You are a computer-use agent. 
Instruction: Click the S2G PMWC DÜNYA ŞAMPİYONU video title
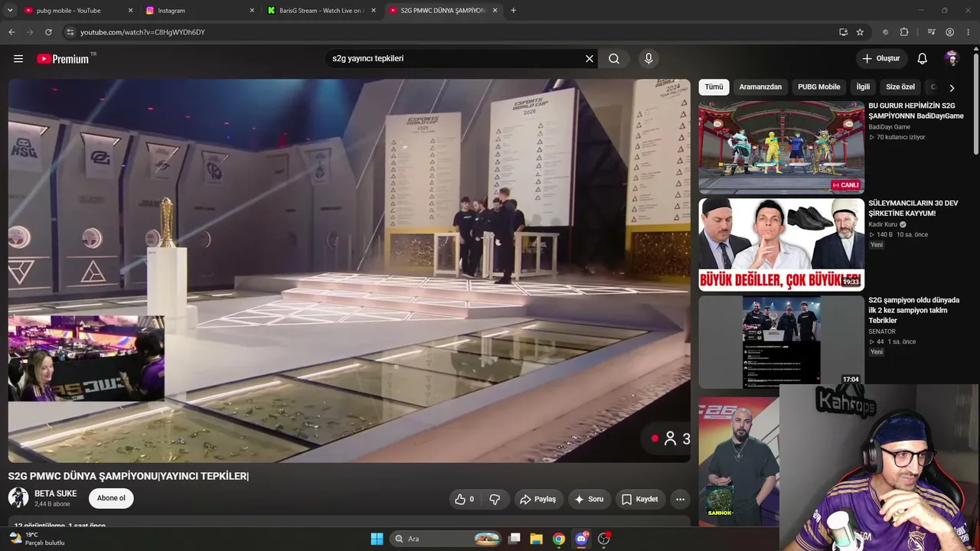click(x=129, y=476)
